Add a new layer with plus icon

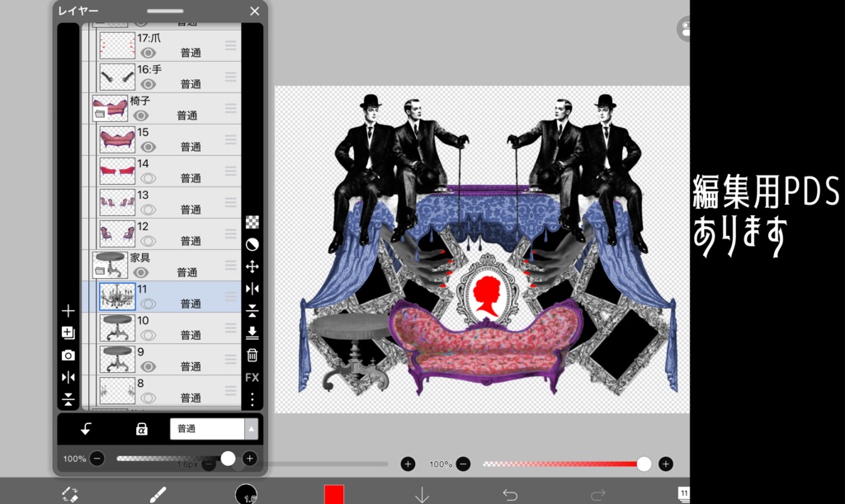[x=68, y=311]
